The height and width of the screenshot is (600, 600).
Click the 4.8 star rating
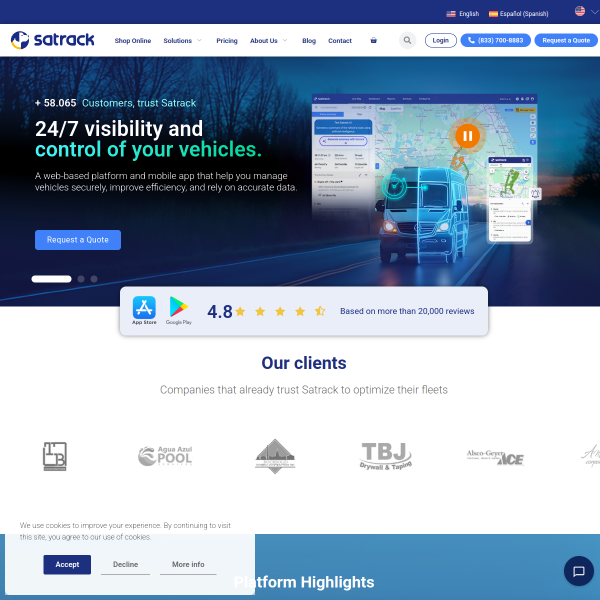click(x=266, y=311)
